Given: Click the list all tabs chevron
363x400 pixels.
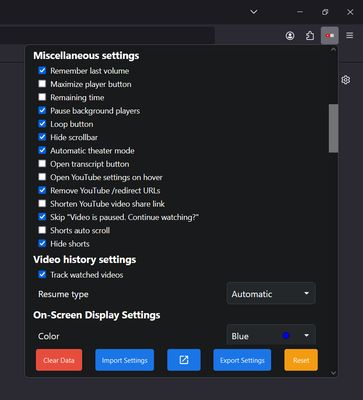Looking at the screenshot, I should pyautogui.click(x=254, y=12).
